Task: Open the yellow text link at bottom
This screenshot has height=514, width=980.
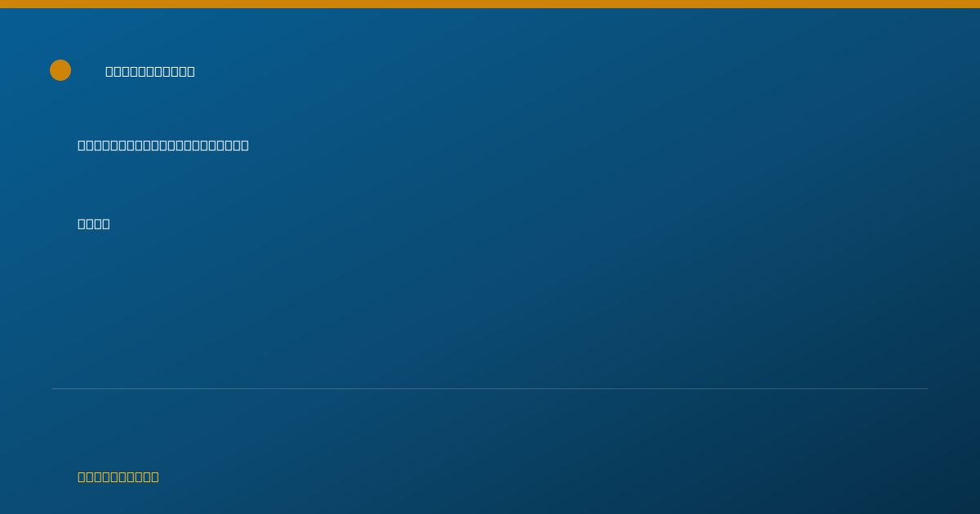Action: click(x=118, y=476)
